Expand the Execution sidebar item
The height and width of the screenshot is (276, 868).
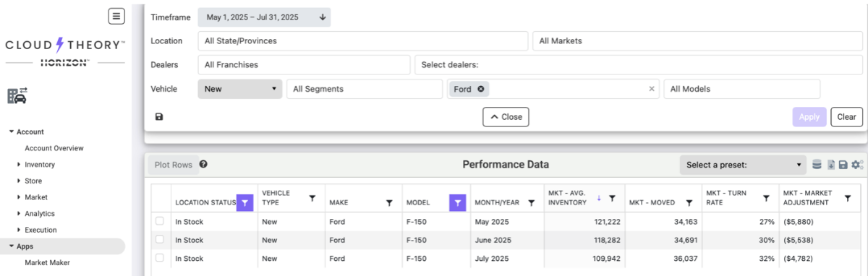[x=19, y=230]
